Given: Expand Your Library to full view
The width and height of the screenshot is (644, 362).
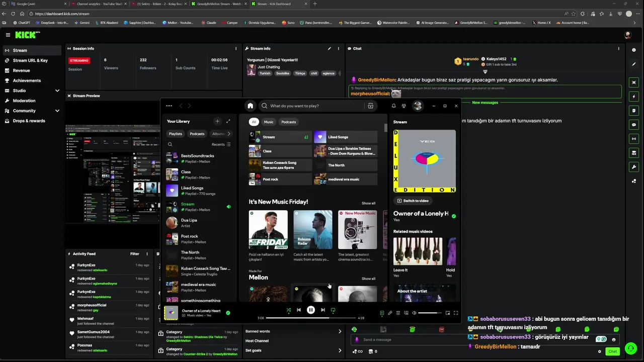Looking at the screenshot, I should [228, 121].
